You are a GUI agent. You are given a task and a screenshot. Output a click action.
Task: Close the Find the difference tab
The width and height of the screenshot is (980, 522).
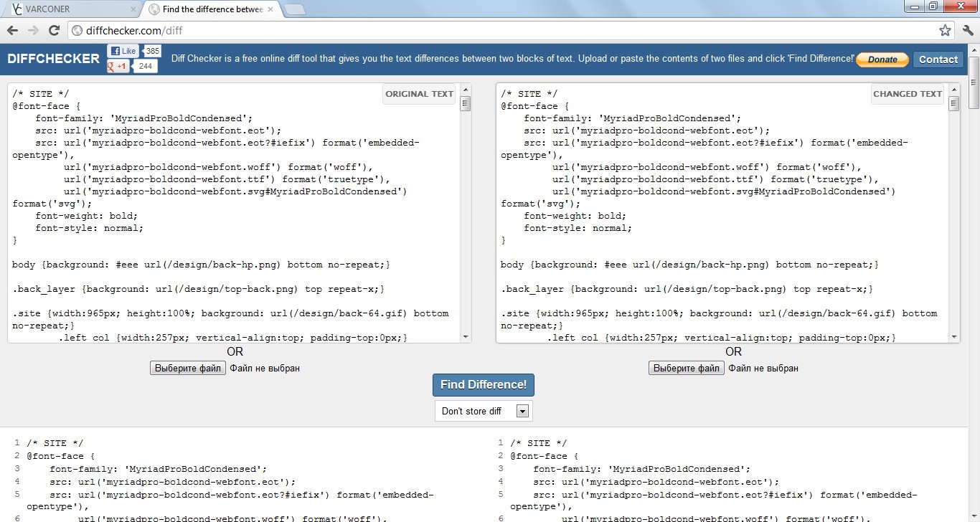(x=271, y=9)
